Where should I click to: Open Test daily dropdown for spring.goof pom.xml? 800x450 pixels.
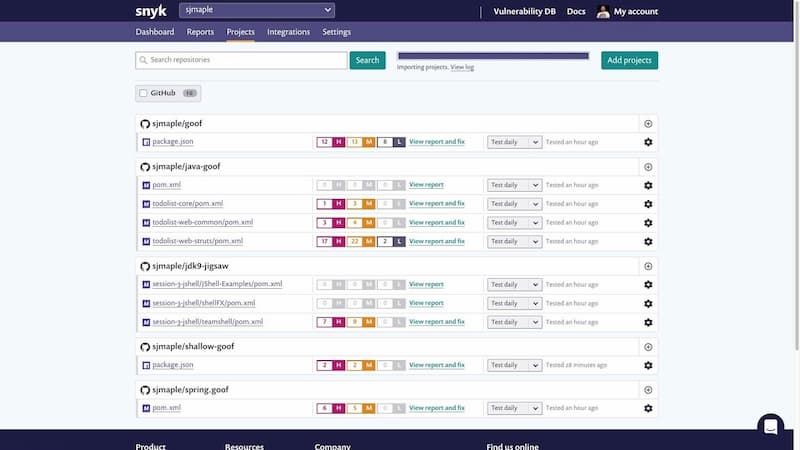point(514,408)
